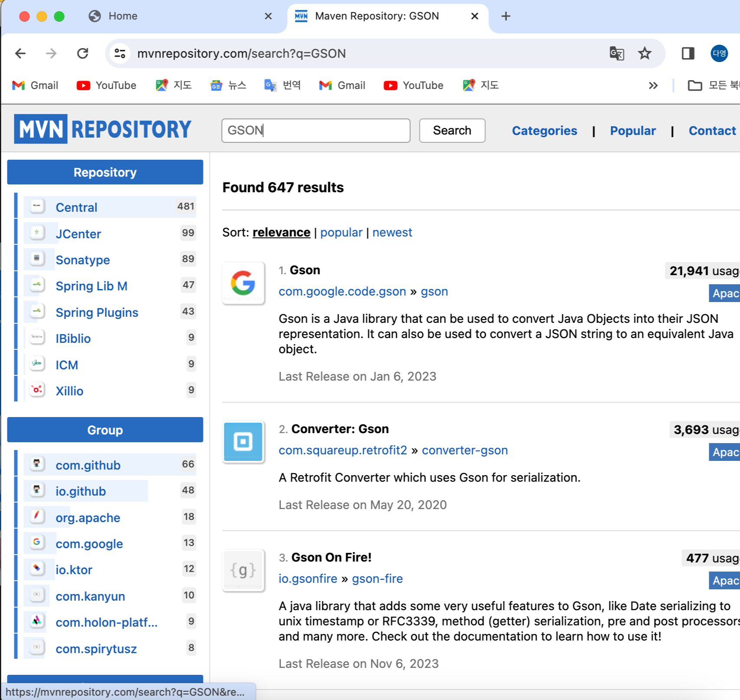The height and width of the screenshot is (700, 740).
Task: Click the com.github group icon
Action: (x=37, y=463)
